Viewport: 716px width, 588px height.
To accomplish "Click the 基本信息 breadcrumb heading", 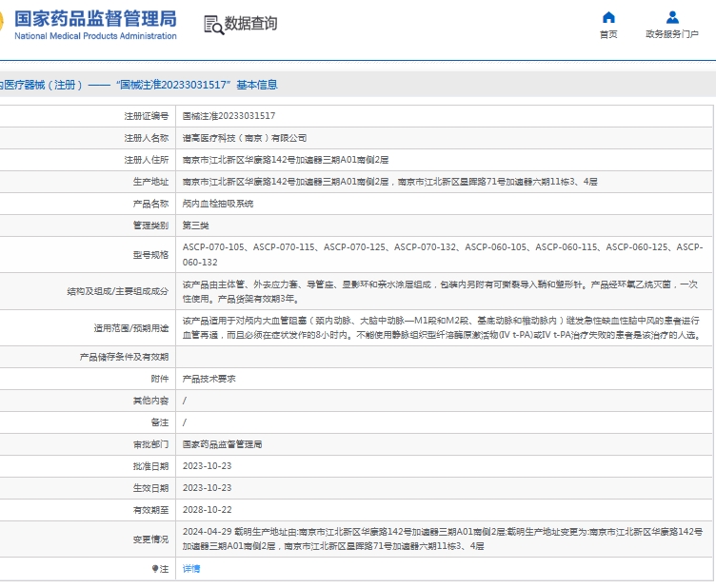I will (x=257, y=85).
